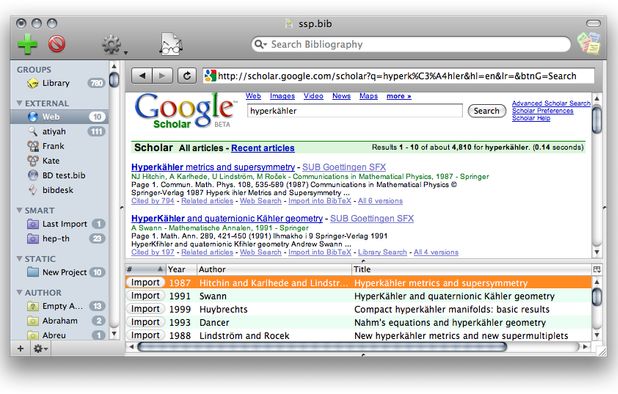Open the Video link in Google navigation
Screen dimensions: 618x394
click(x=313, y=96)
